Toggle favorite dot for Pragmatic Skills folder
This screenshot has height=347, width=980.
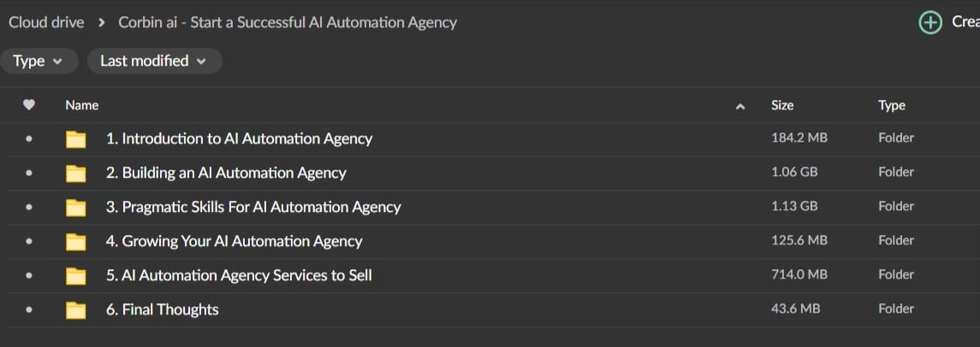click(29, 207)
